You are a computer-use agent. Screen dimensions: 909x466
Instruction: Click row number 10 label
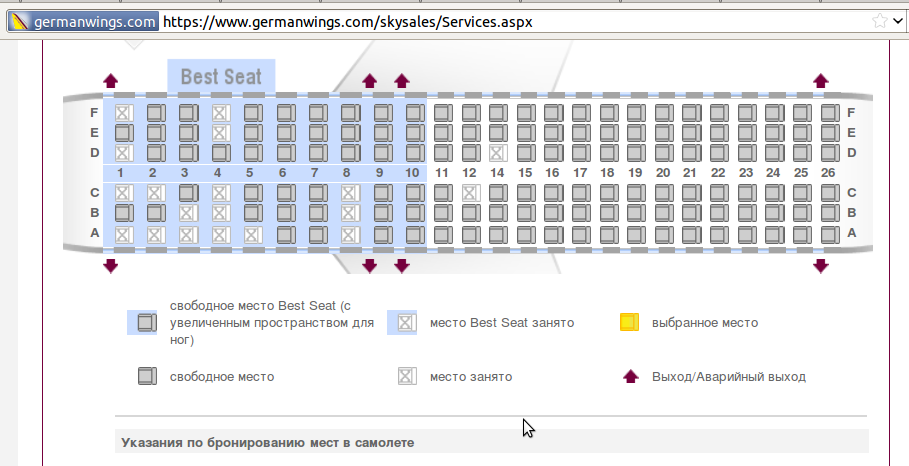coord(412,173)
